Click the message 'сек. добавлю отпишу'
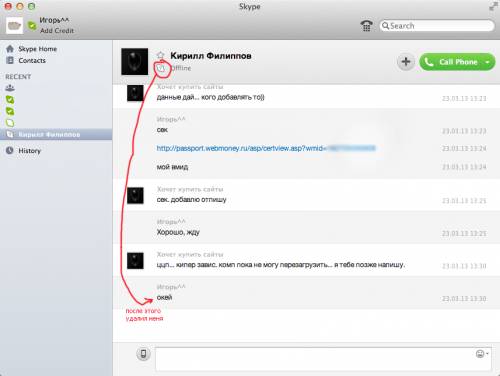This screenshot has height=376, width=500. click(191, 200)
